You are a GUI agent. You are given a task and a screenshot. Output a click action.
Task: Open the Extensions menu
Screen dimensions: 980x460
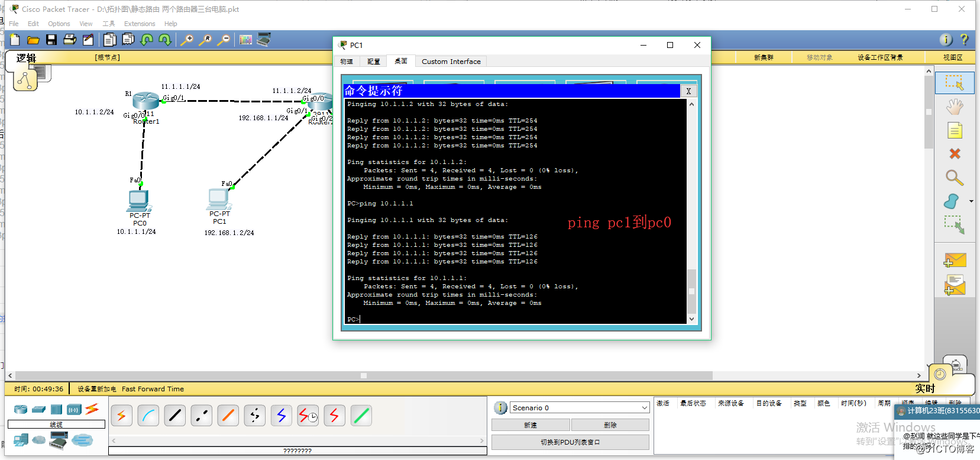(x=140, y=24)
